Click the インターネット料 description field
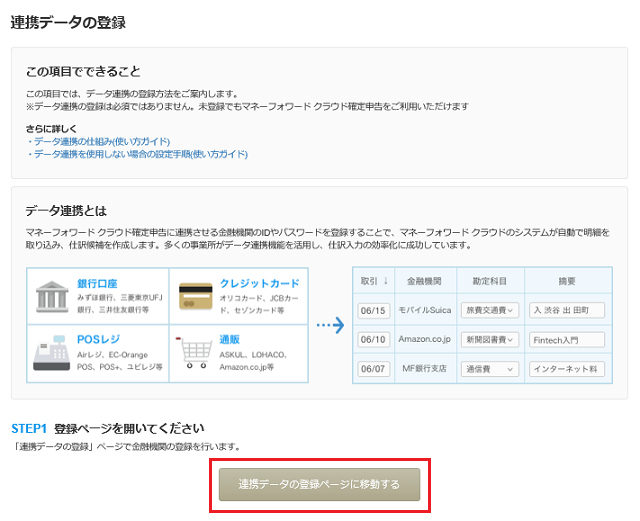640x521 pixels. click(566, 369)
